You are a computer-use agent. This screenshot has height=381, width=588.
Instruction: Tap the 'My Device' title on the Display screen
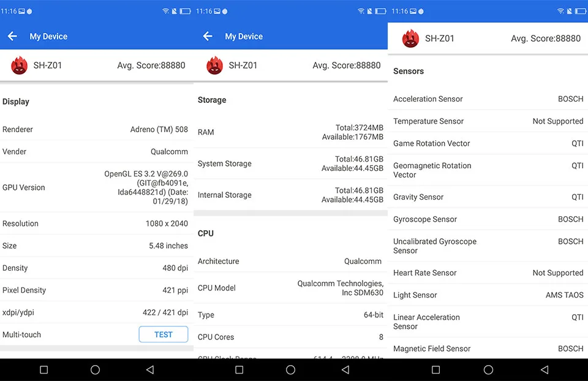point(48,36)
